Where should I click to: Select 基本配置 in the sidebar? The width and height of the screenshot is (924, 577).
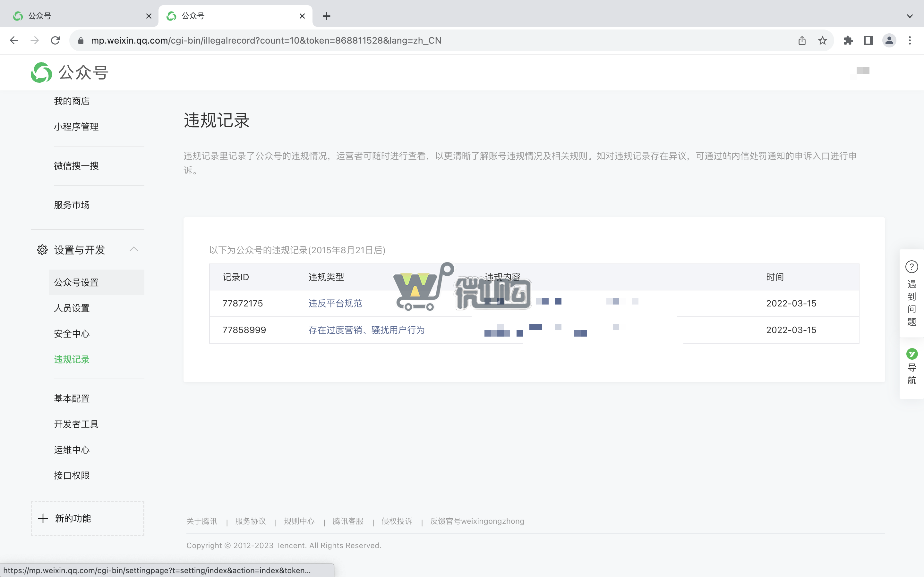72,398
